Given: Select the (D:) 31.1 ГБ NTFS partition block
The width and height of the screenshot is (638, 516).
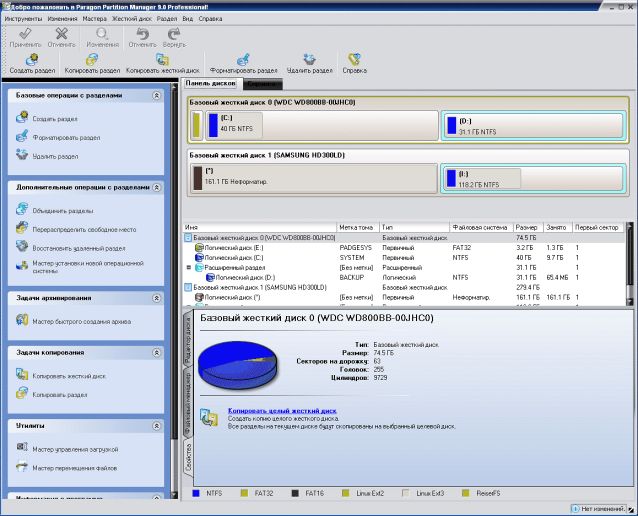Looking at the screenshot, I should [533, 126].
